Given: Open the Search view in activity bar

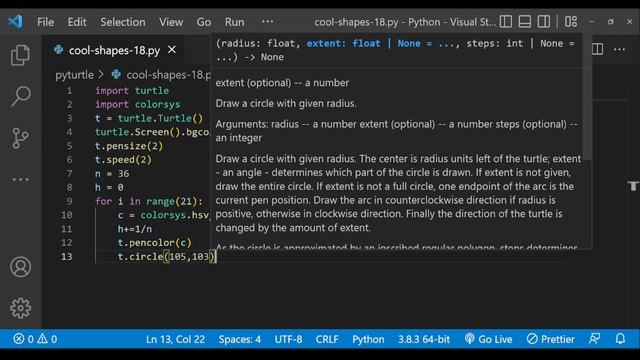Looking at the screenshot, I should coord(20,96).
